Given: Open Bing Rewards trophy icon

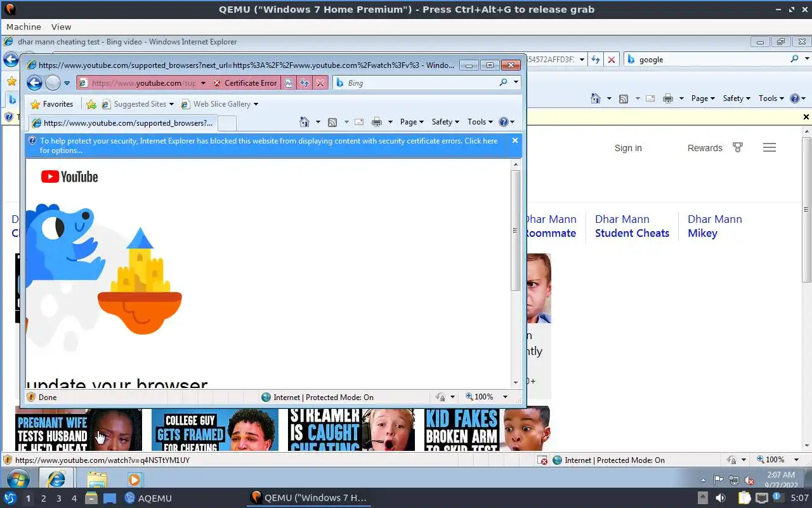Looking at the screenshot, I should (737, 147).
